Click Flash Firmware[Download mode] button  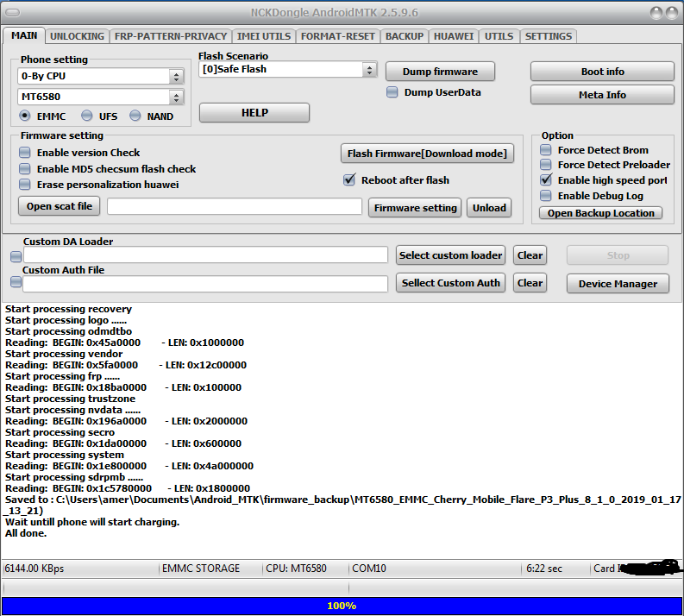coord(427,154)
